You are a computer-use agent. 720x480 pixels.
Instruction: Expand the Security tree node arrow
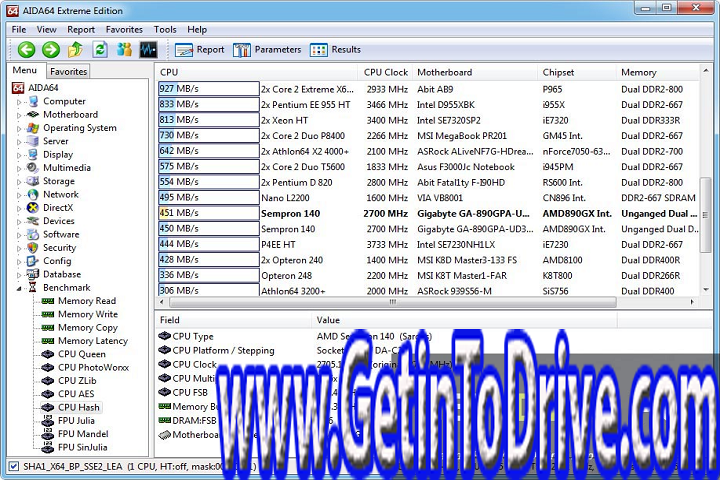coord(19,248)
